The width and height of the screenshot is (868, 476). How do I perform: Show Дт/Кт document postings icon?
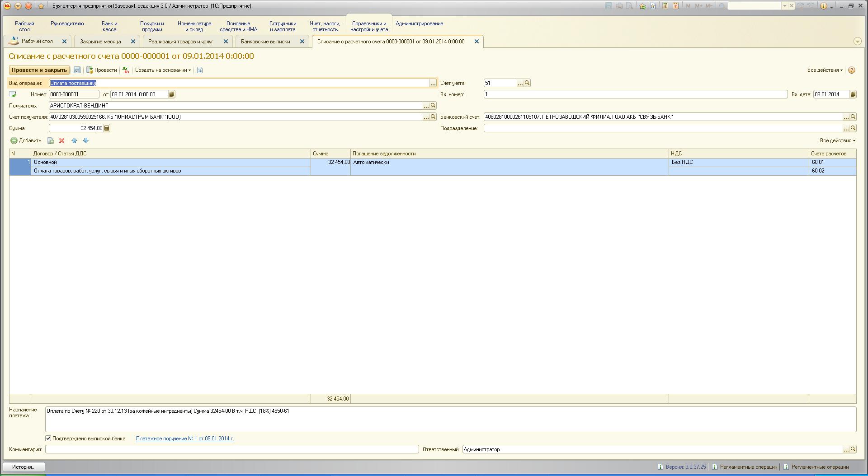click(x=126, y=70)
